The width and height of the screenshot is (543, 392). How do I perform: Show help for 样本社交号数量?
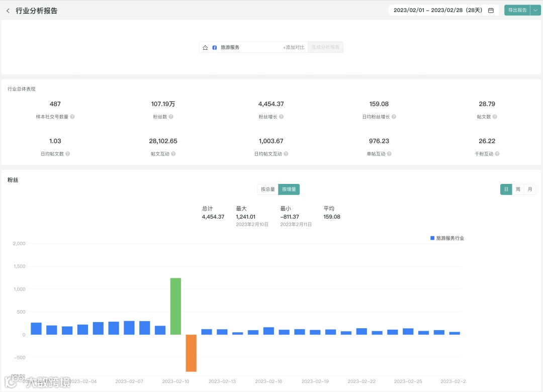pos(72,117)
